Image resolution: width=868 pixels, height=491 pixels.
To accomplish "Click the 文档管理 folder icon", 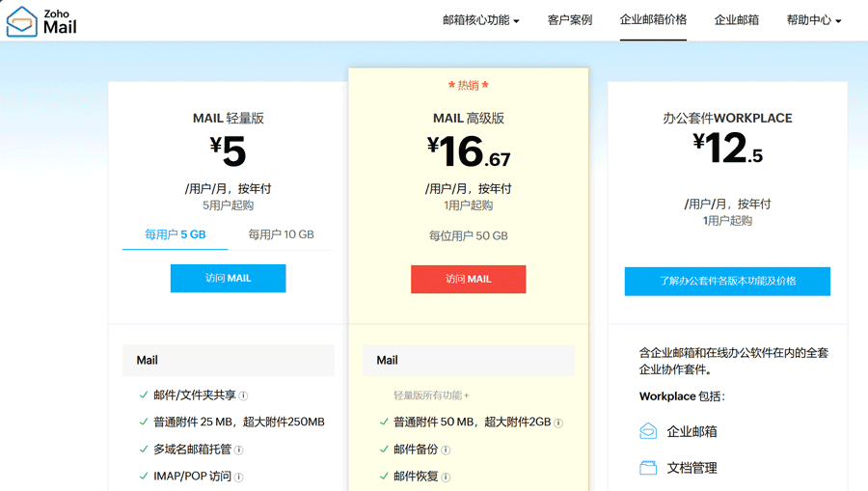I will [x=648, y=468].
